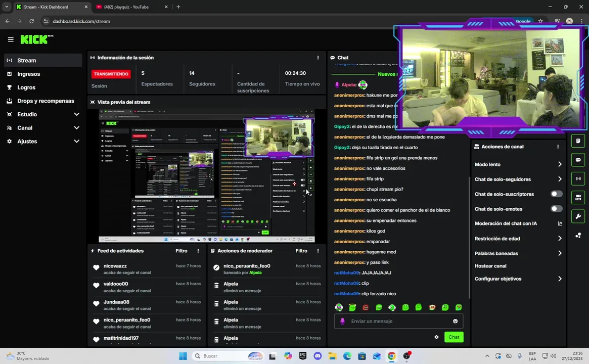Open the Windows Start menu

[x=183, y=356]
